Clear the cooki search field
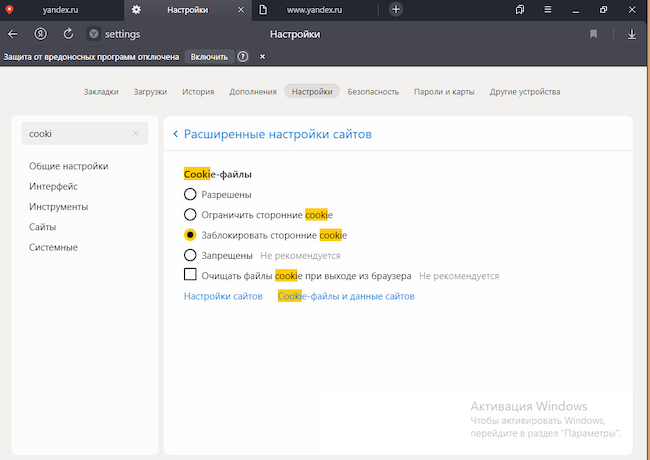Viewport: 650px width, 460px height. (x=136, y=133)
